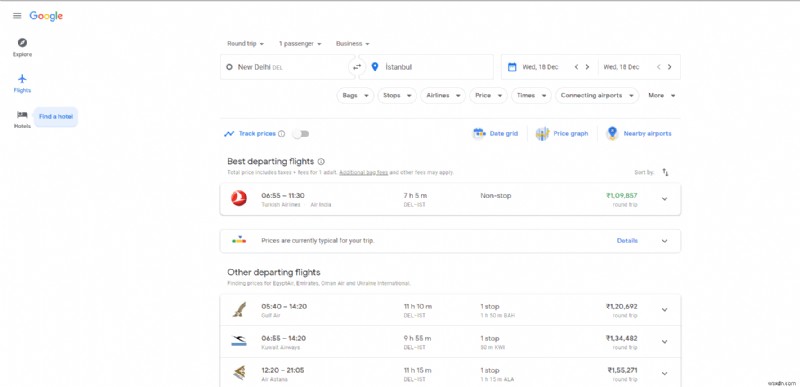Click the 12:20 – 21:05 flight time

[x=283, y=370]
